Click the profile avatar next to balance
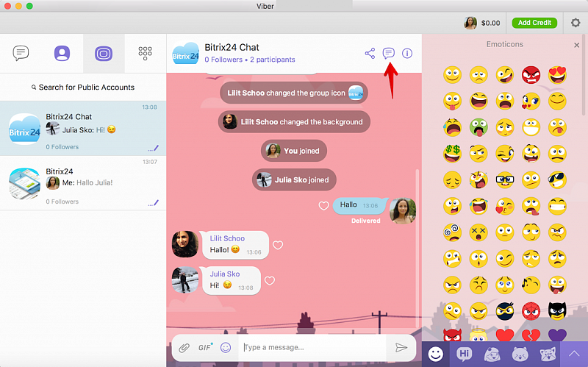Image resolution: width=588 pixels, height=367 pixels. (470, 23)
